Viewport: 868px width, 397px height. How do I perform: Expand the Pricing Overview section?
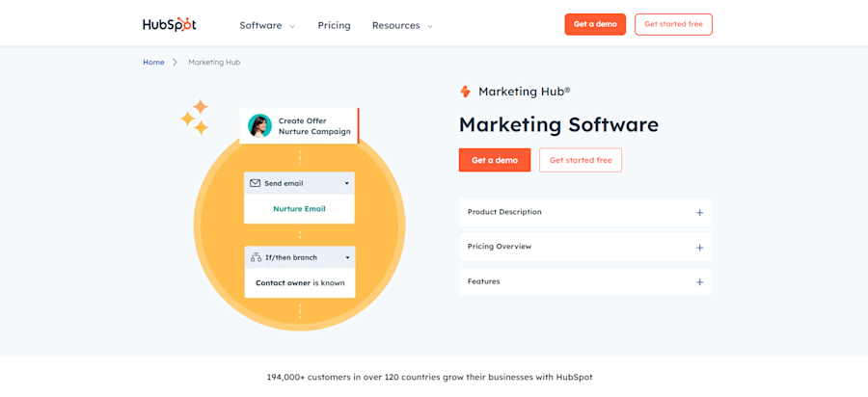585,247
